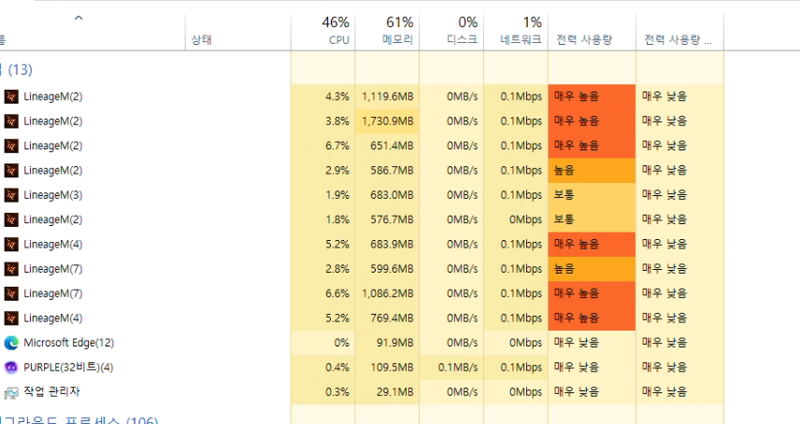
Task: Select the LineageM(2) name with 1.8% CPU
Action: (53, 219)
